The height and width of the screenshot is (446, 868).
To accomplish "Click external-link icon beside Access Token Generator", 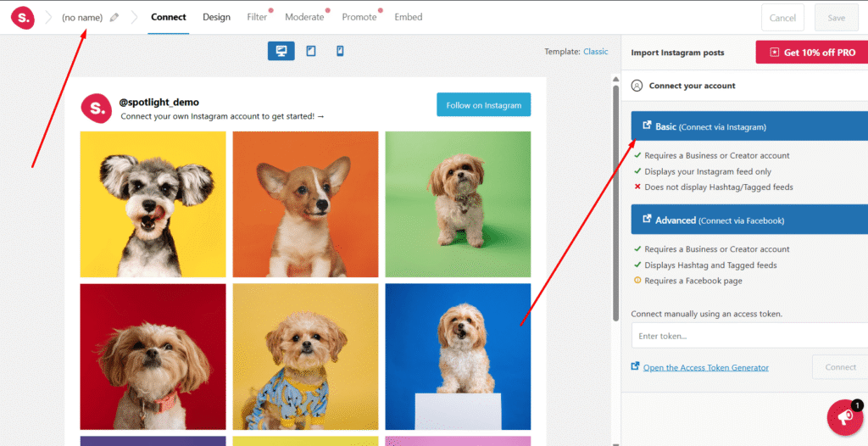I will click(635, 367).
